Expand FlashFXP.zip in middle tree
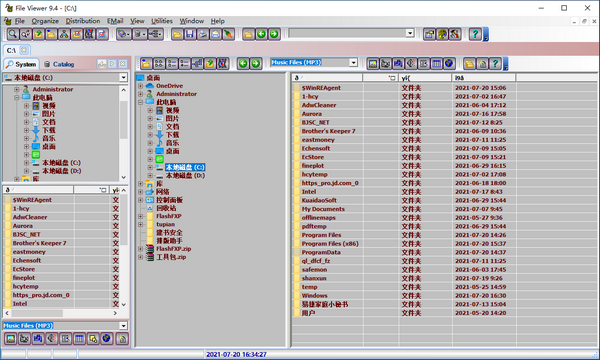The height and width of the screenshot is (360, 600). 140,249
